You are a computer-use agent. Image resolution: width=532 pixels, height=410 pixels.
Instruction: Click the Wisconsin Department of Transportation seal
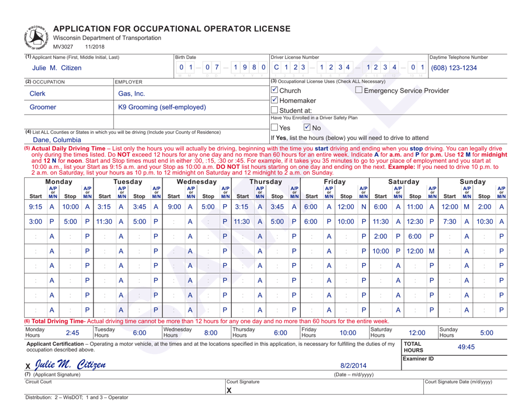(x=34, y=38)
